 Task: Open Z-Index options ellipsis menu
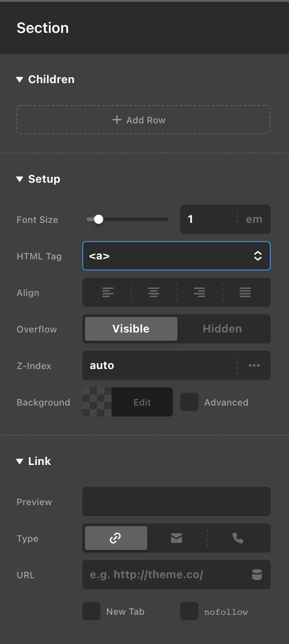(x=254, y=365)
